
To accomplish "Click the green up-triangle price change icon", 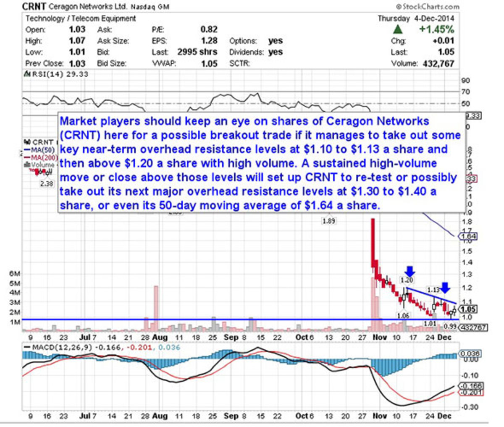I will click(x=397, y=30).
